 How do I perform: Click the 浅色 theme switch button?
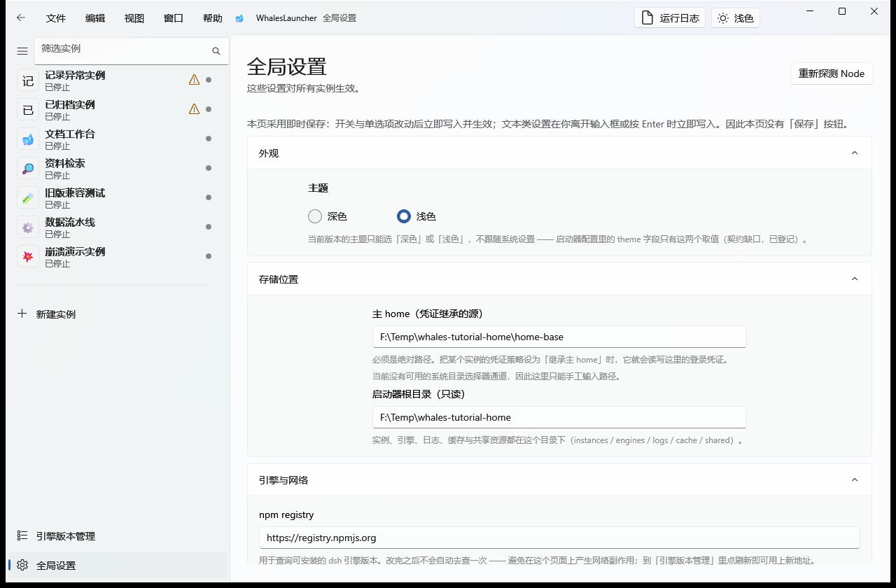(736, 18)
